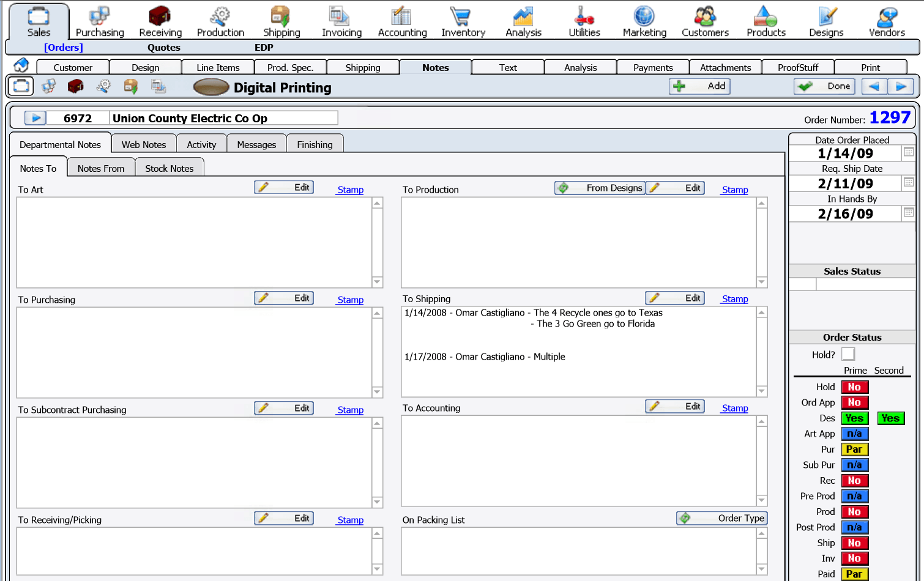
Task: Switch to the Payments tab
Action: pyautogui.click(x=653, y=67)
